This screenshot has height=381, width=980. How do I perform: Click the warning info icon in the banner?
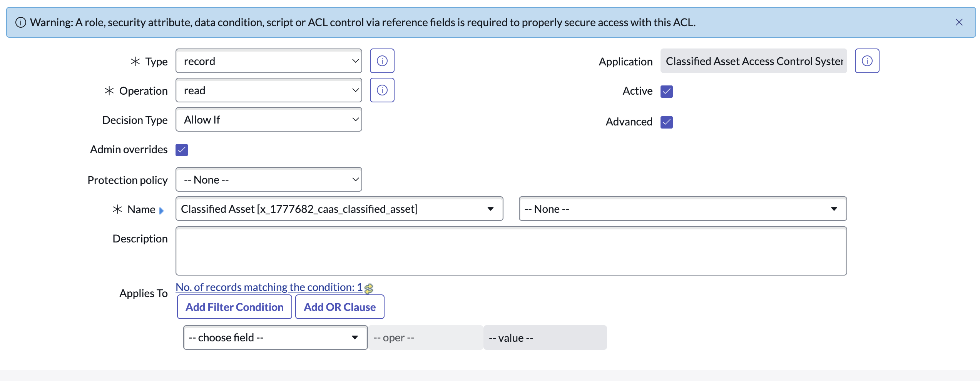[21, 22]
